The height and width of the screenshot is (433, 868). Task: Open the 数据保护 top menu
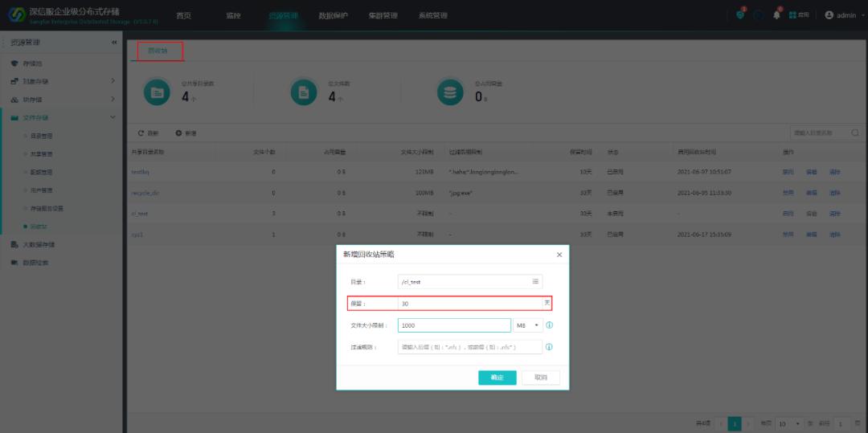coord(333,16)
